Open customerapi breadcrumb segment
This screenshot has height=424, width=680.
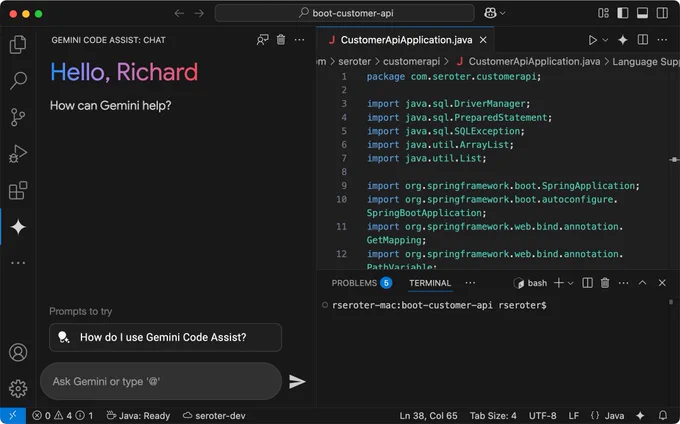(411, 62)
